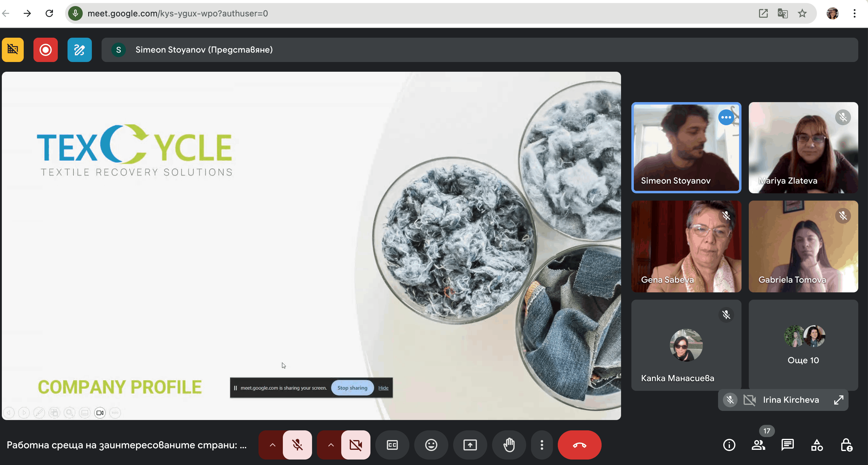Screen dimensions: 868x465
Task: Select Mariya Zlateva video tile
Action: pyautogui.click(x=803, y=148)
